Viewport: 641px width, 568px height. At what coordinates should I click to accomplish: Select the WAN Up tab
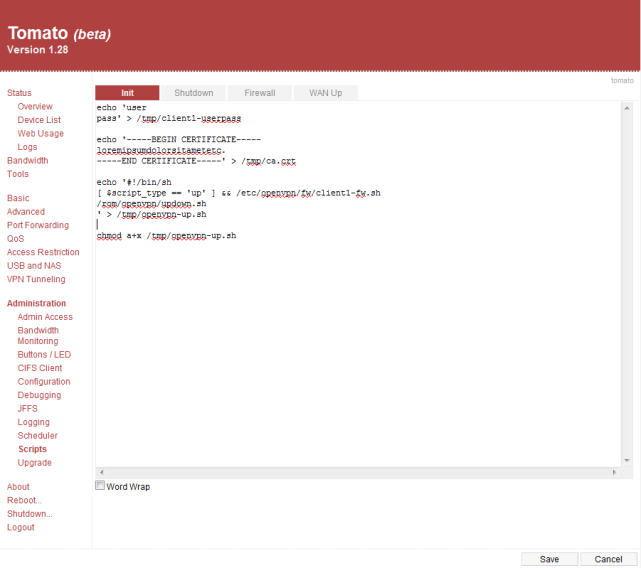point(325,93)
